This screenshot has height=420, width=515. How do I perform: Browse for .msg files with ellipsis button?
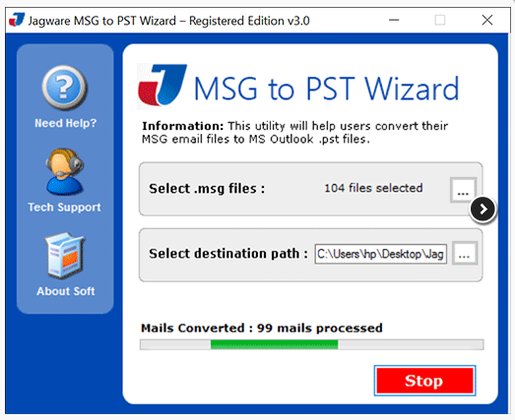pyautogui.click(x=463, y=190)
